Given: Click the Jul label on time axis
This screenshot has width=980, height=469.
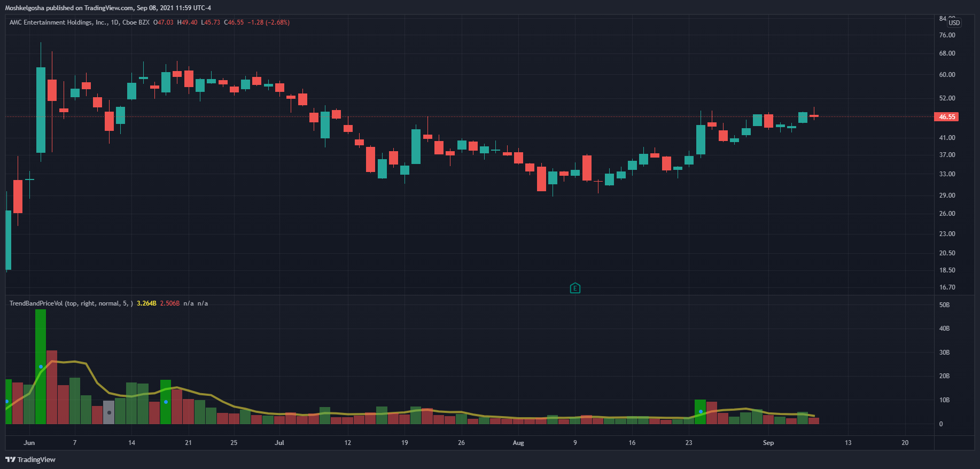Looking at the screenshot, I should [x=279, y=443].
